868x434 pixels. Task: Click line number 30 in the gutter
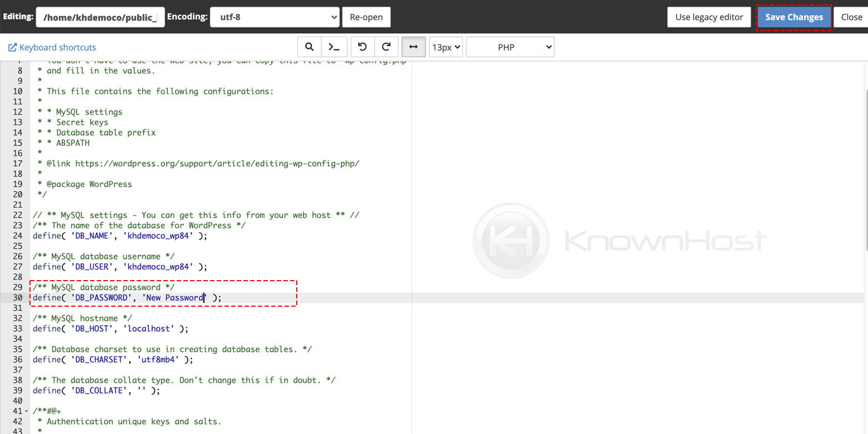tap(17, 297)
